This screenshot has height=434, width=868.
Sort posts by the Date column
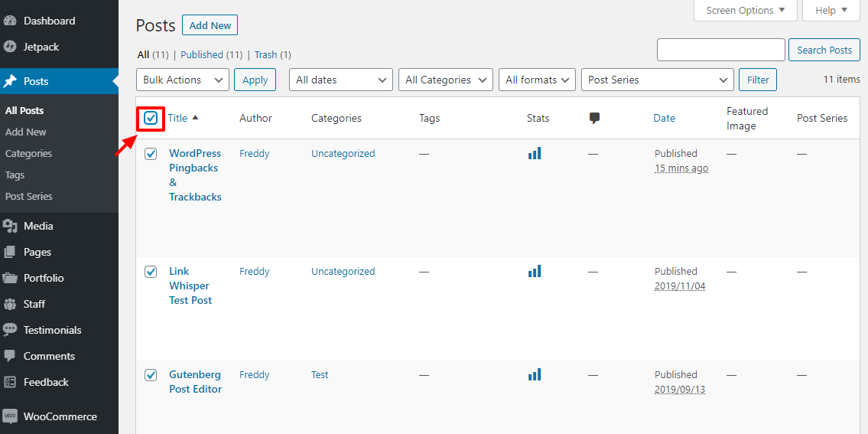[x=664, y=118]
